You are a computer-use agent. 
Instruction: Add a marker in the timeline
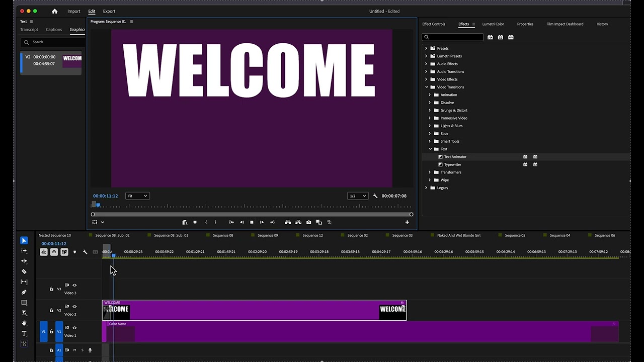click(x=74, y=252)
